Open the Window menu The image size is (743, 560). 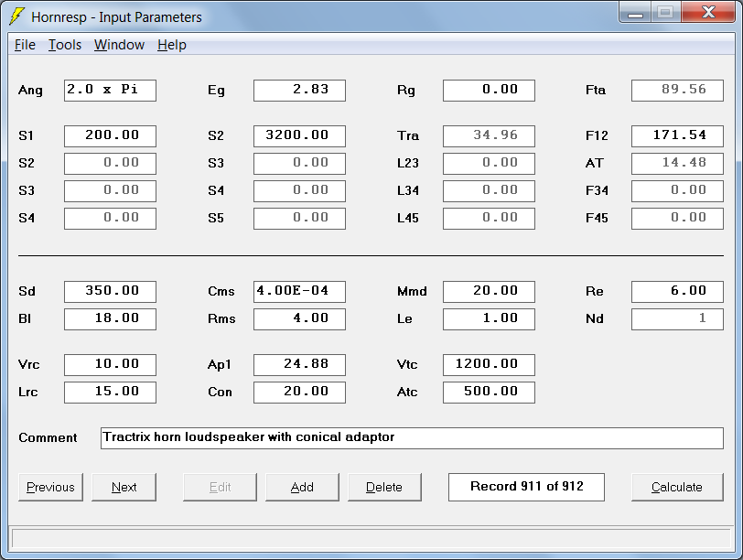point(119,45)
